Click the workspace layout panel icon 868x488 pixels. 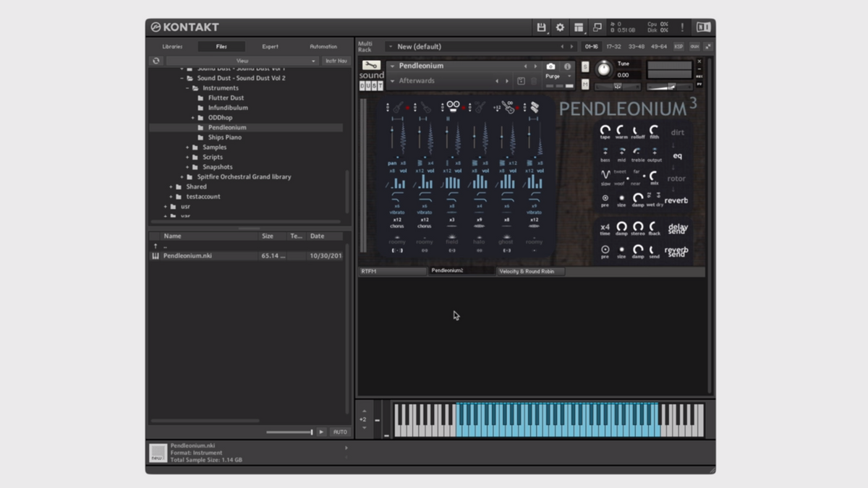click(579, 27)
